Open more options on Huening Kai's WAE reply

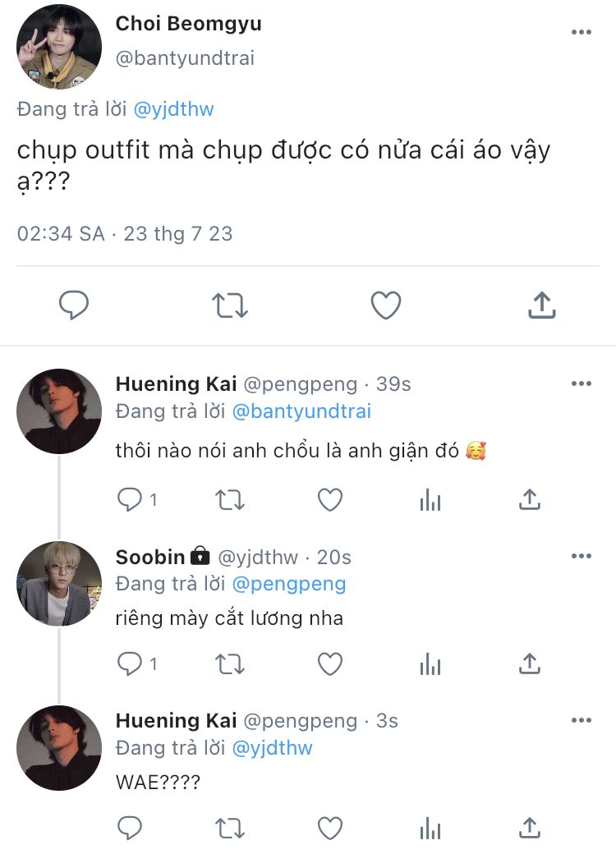(581, 720)
